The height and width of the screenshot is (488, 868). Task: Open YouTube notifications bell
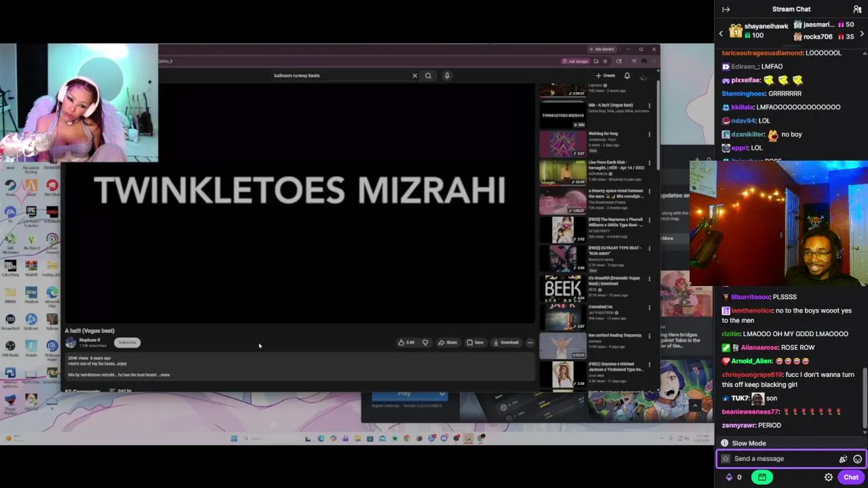(627, 75)
